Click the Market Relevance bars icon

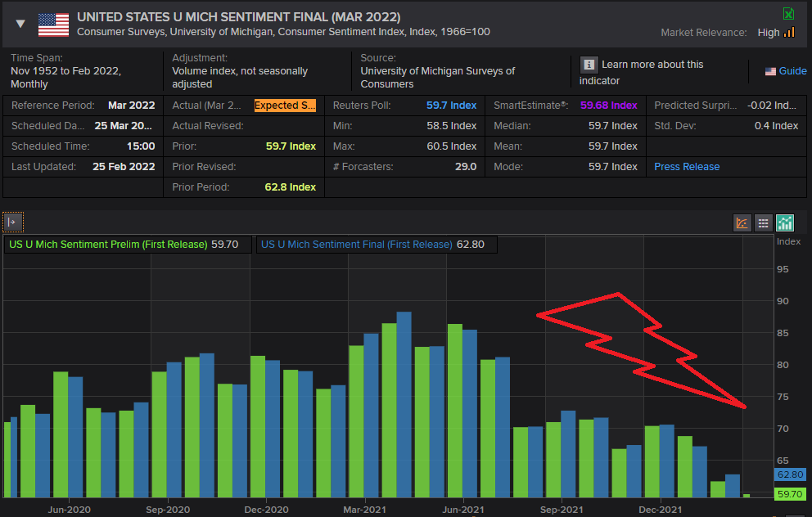(789, 32)
